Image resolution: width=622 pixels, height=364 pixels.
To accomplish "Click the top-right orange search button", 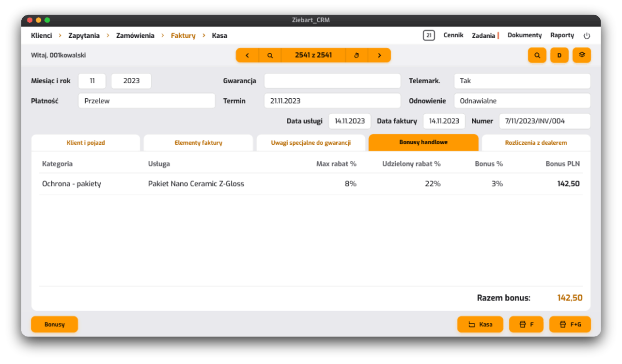I will (x=537, y=55).
